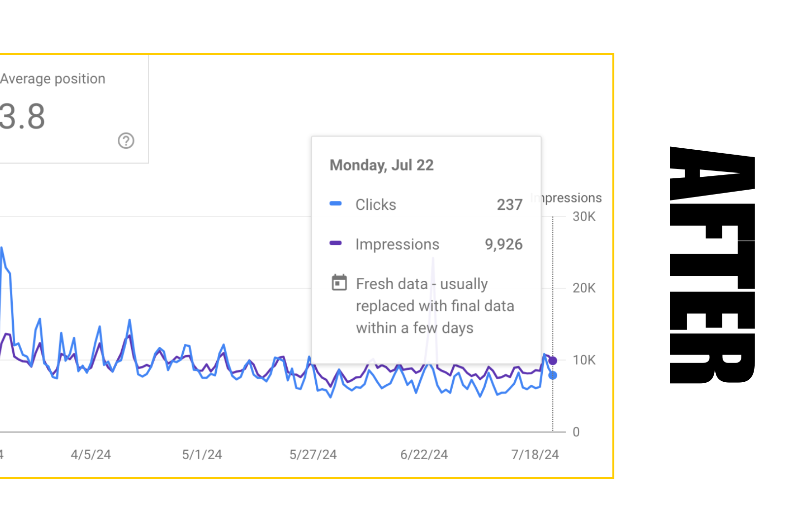Click the 5/1/24 date label on axis
798x532 pixels.
202,454
